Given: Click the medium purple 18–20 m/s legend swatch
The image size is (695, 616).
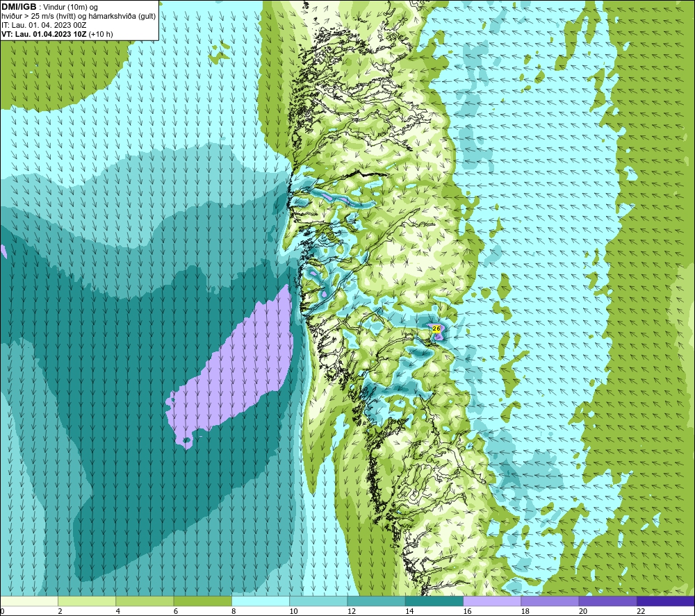Looking at the screenshot, I should (550, 601).
